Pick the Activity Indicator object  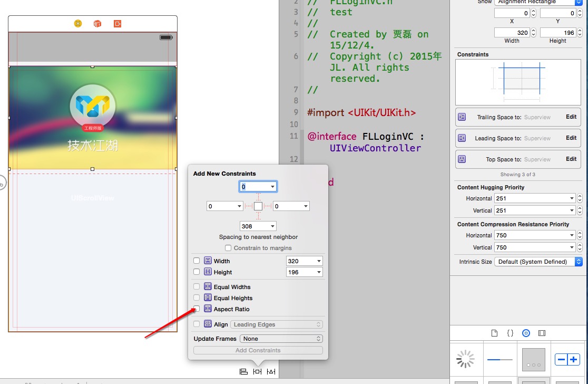pos(465,359)
